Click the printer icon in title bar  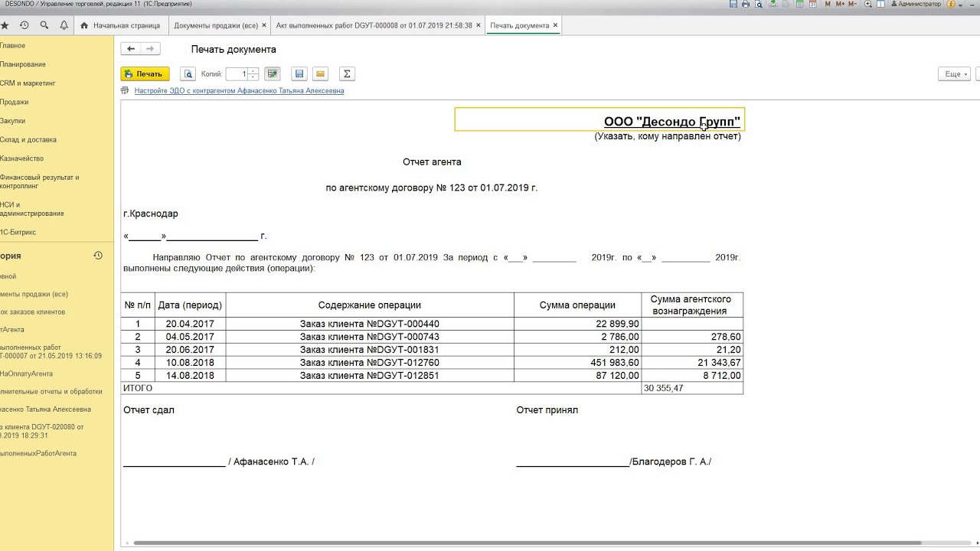(x=746, y=4)
